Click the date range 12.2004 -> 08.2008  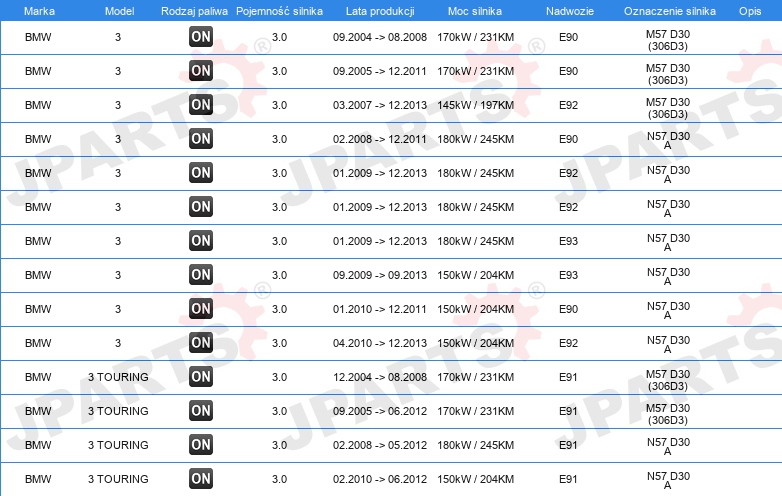(x=380, y=377)
